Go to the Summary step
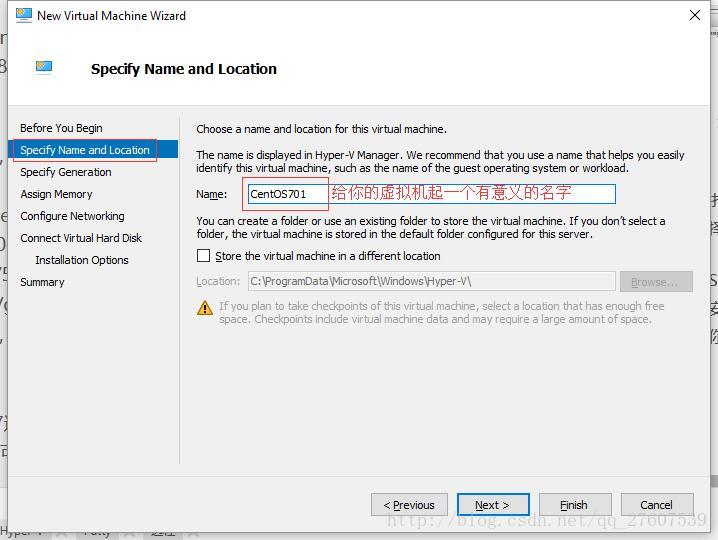 tap(42, 282)
